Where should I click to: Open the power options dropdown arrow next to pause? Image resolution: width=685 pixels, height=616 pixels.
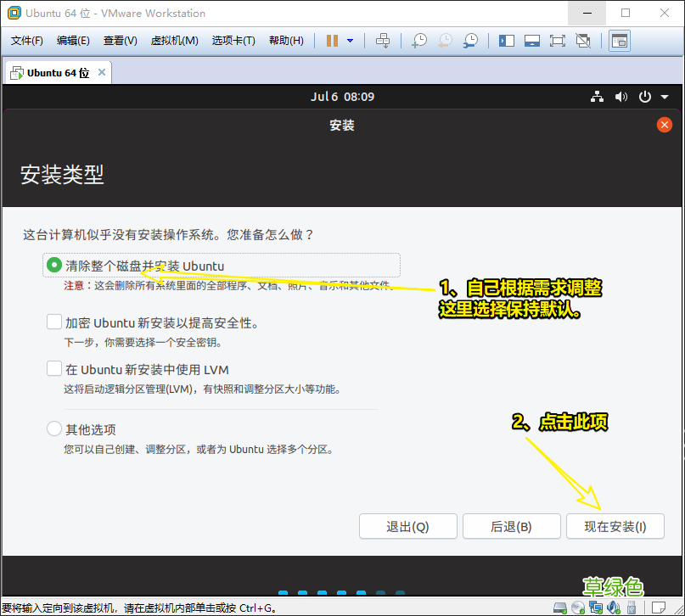tap(350, 41)
